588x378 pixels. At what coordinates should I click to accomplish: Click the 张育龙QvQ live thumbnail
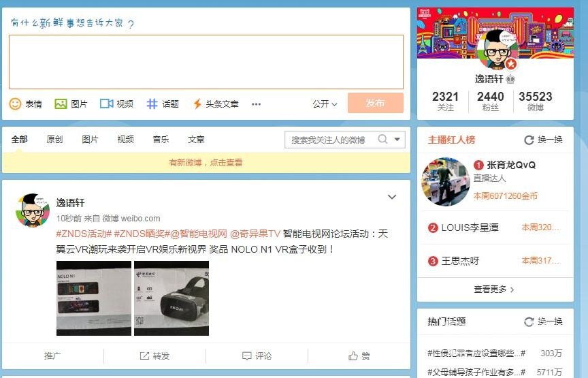pyautogui.click(x=446, y=182)
